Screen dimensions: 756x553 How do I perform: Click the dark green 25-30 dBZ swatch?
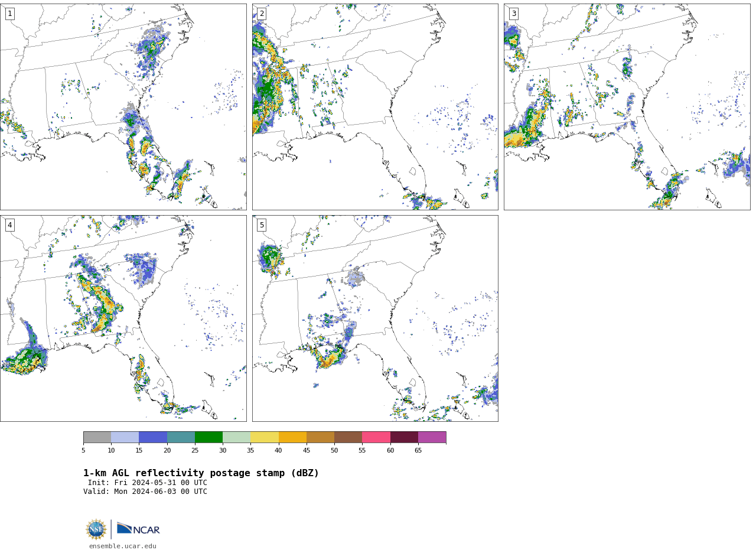208,437
